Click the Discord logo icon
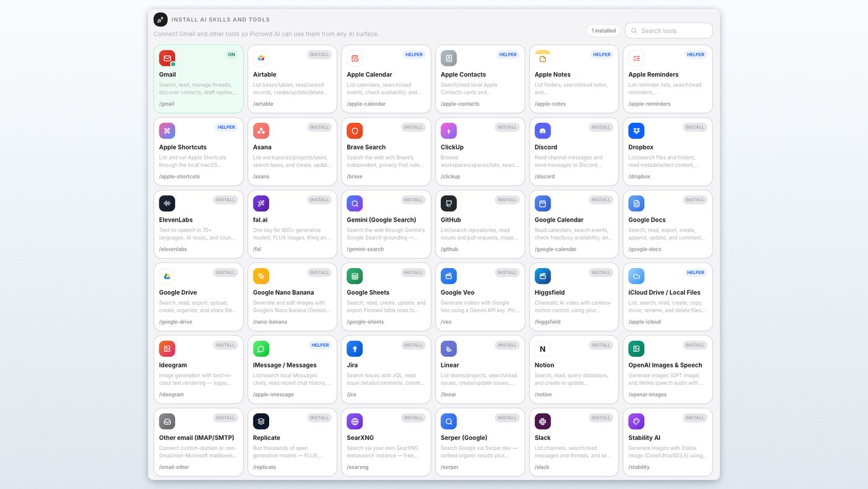Screen dimensions: 868x489 pyautogui.click(x=542, y=131)
